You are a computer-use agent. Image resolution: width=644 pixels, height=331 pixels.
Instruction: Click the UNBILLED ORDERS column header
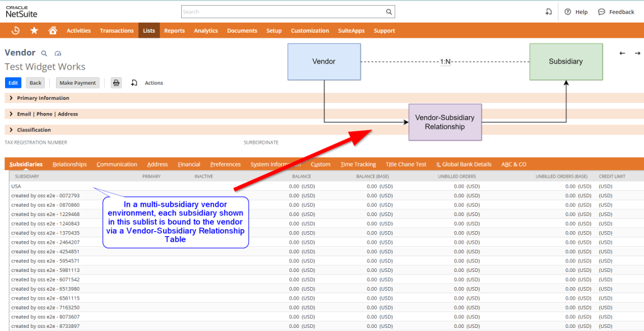click(457, 176)
